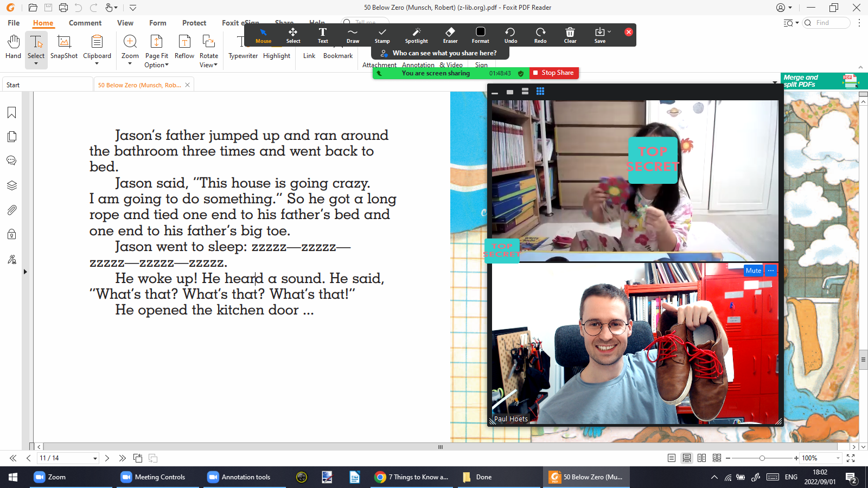Screen dimensions: 868x488
Task: Expand the left navigation panel arrow
Action: tap(25, 272)
